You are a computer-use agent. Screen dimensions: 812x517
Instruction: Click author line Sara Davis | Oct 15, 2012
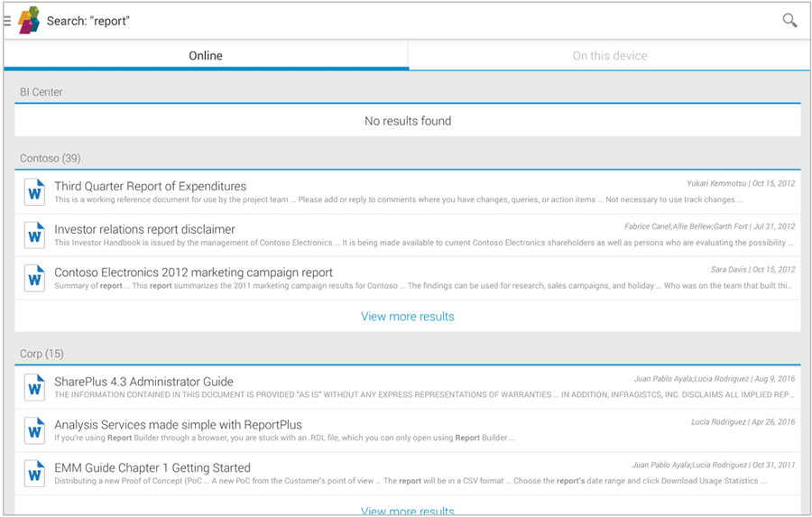tap(752, 270)
